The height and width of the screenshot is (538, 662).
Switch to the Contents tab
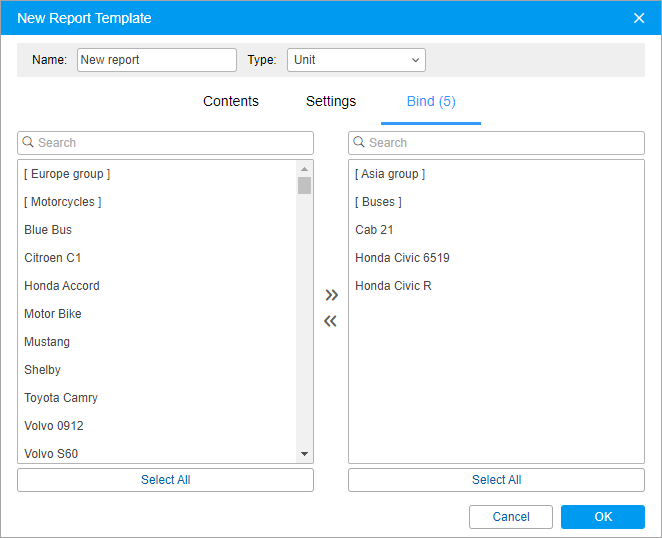[231, 101]
